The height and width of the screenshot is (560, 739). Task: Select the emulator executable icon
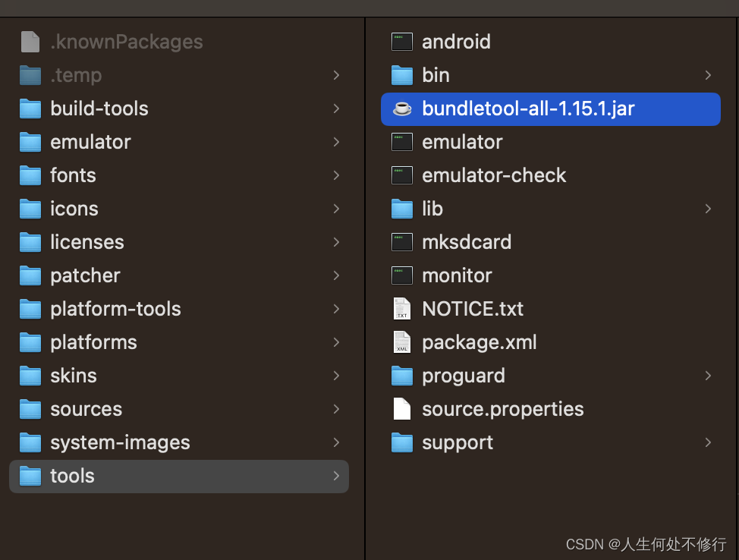(x=401, y=142)
